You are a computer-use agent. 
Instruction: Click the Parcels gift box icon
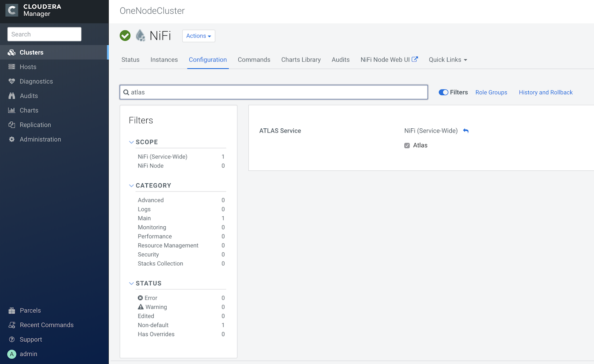[x=12, y=311]
